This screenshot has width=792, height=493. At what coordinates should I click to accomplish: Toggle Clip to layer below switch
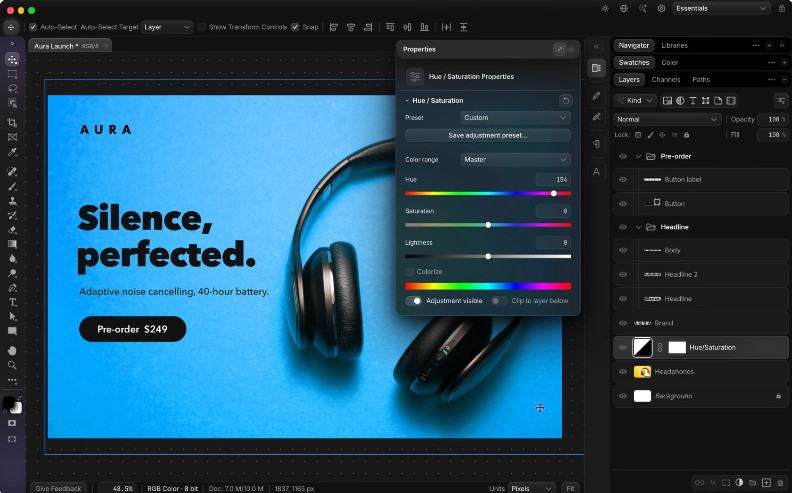(498, 301)
